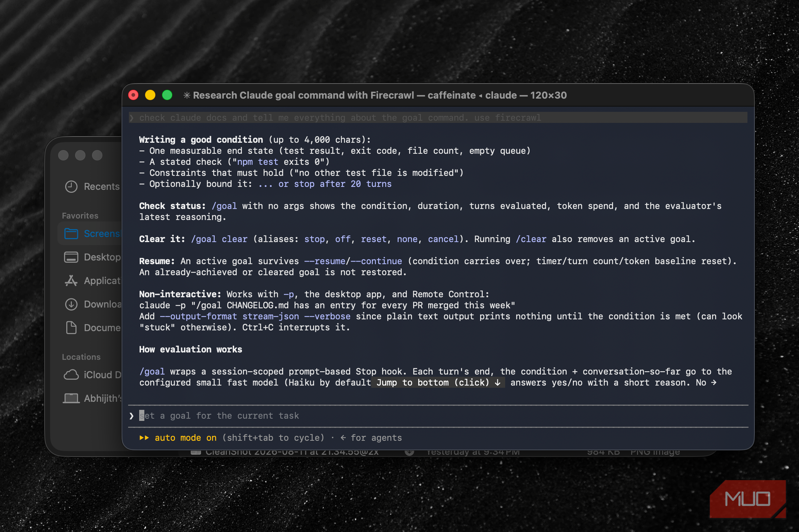Image resolution: width=799 pixels, height=532 pixels.
Task: Click the 'PNG image' kind cell in Finder
Action: point(655,452)
